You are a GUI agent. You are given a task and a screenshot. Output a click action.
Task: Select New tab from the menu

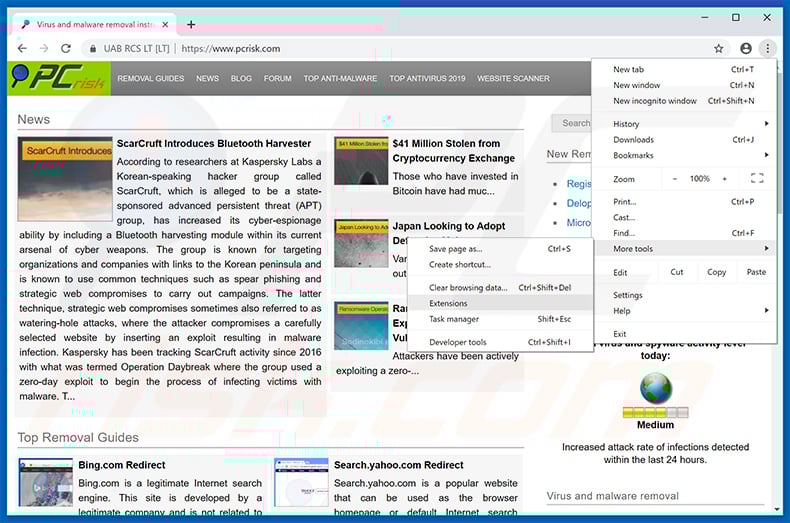[685, 70]
